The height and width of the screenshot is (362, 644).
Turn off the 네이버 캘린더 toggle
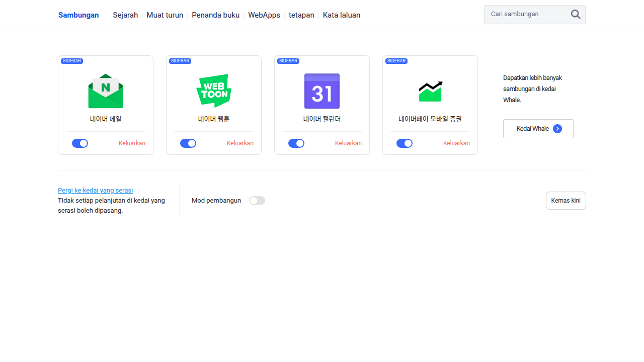[296, 143]
